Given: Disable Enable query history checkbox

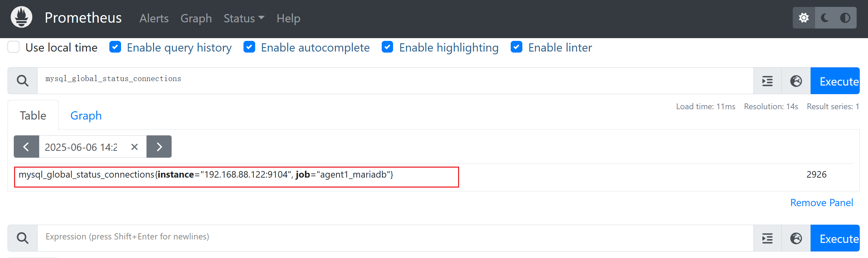Looking at the screenshot, I should 115,47.
